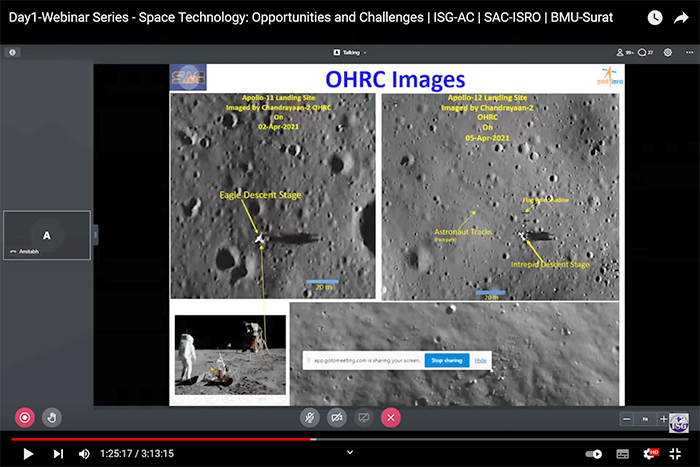This screenshot has height=467, width=700.
Task: Click the Hide link in sharing bar
Action: tap(480, 359)
